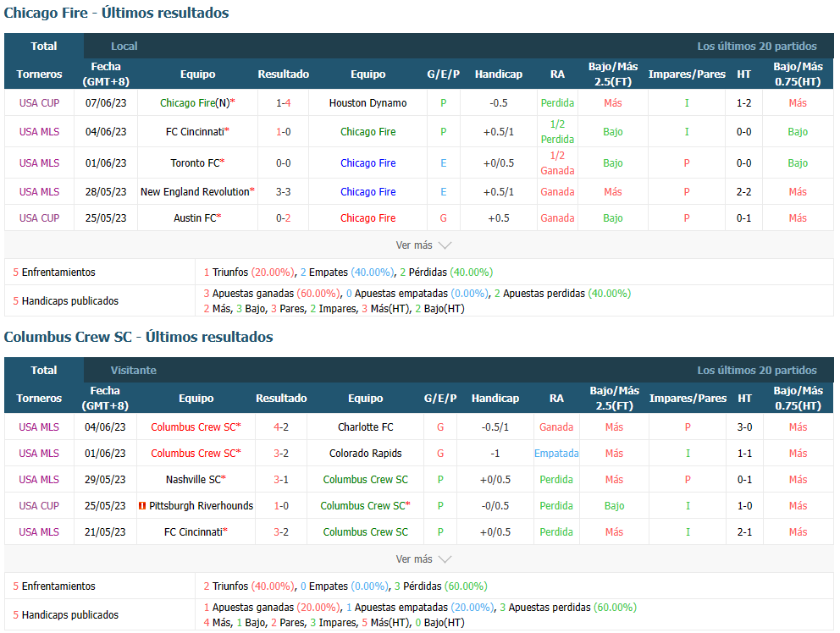This screenshot has height=633, width=840.
Task: Click the '1/2 Perdida' RA cell
Action: 557,132
